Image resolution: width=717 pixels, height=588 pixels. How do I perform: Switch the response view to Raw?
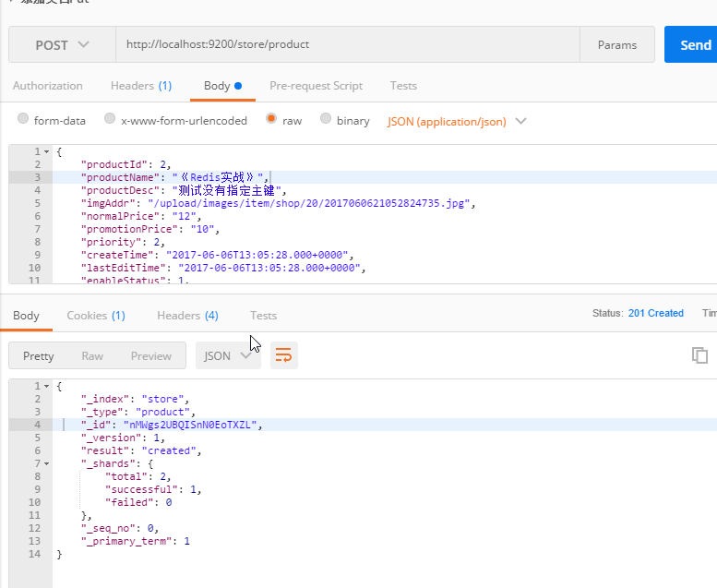click(92, 356)
